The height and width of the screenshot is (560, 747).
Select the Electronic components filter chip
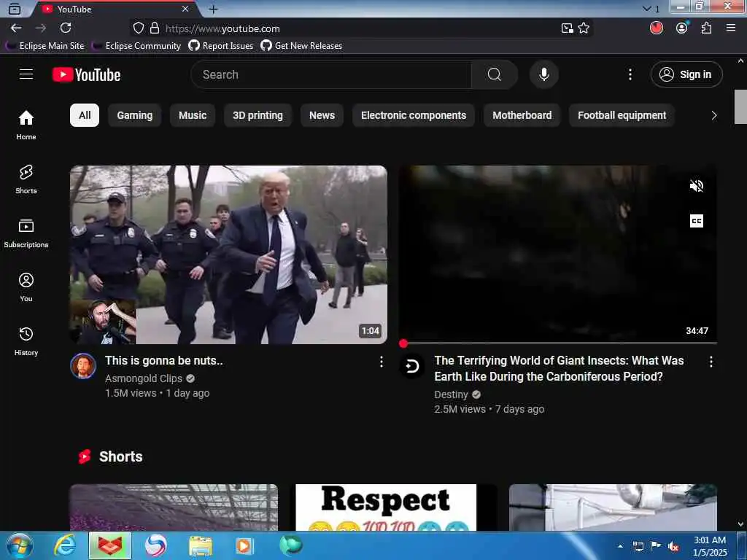pyautogui.click(x=414, y=115)
